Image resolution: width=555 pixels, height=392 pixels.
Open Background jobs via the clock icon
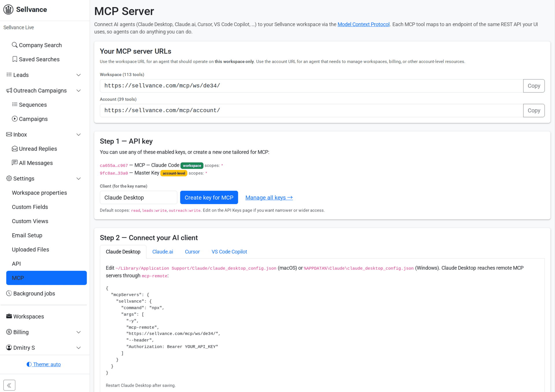tap(9, 293)
